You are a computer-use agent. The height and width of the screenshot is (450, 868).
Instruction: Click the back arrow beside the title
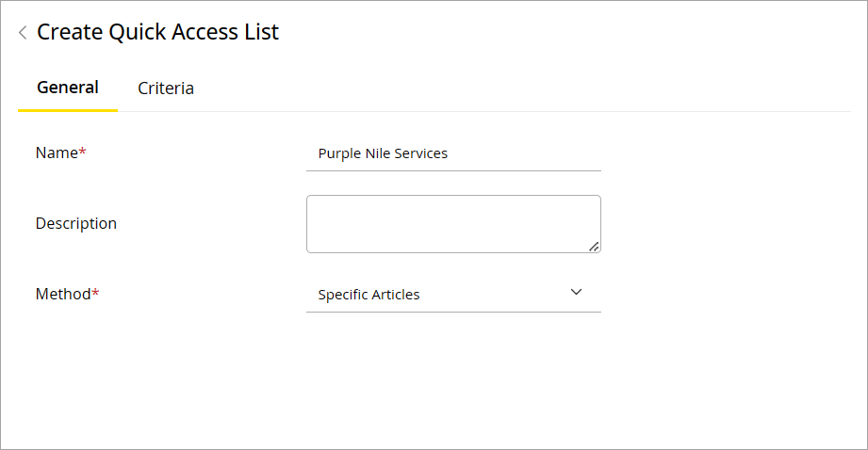point(23,33)
